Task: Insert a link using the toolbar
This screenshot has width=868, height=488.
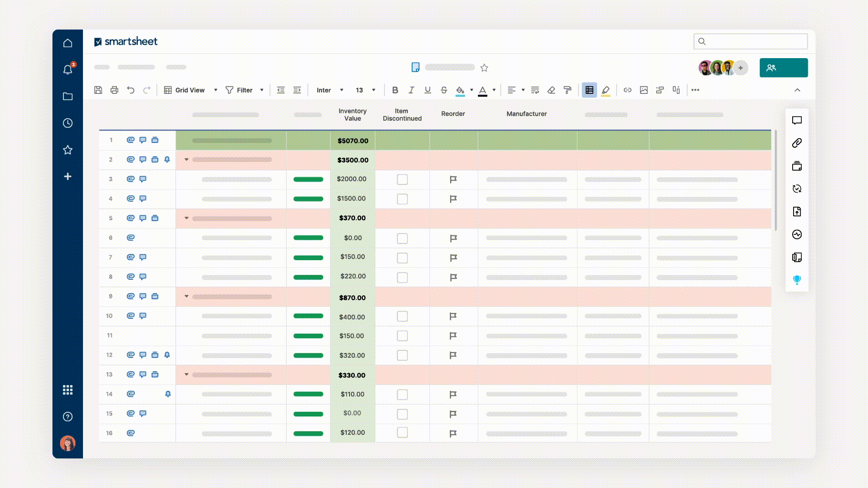Action: click(x=627, y=90)
